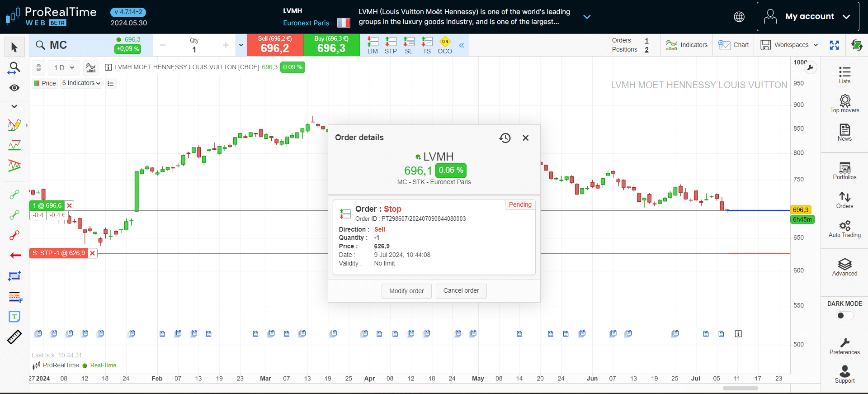Click the Cancel order button

[461, 291]
